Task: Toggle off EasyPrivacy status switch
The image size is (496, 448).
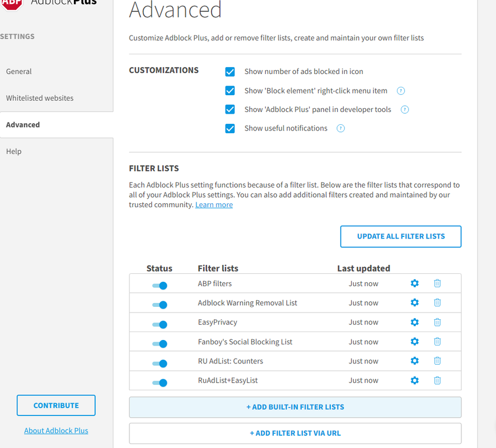Action: 160,325
